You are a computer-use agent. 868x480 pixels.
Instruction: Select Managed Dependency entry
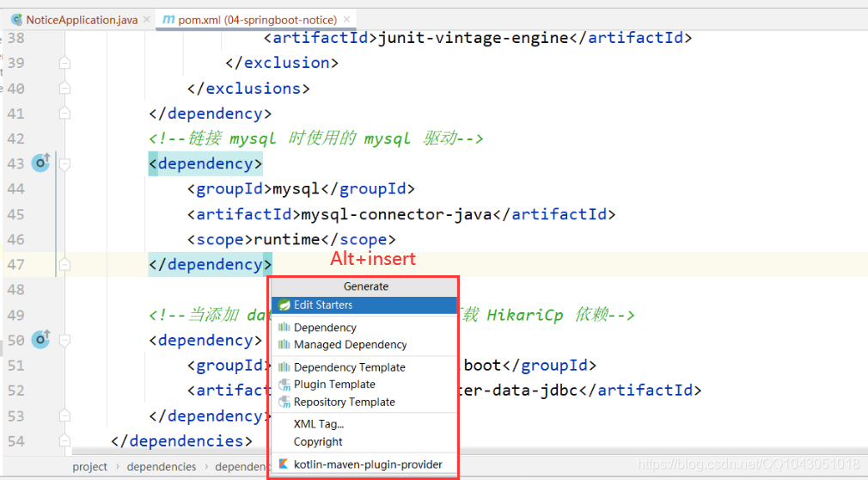(364, 345)
